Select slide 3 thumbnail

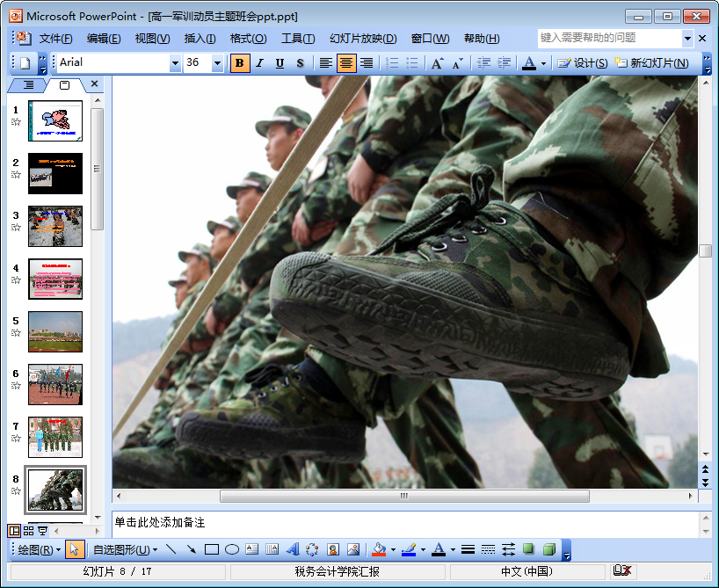[x=55, y=226]
